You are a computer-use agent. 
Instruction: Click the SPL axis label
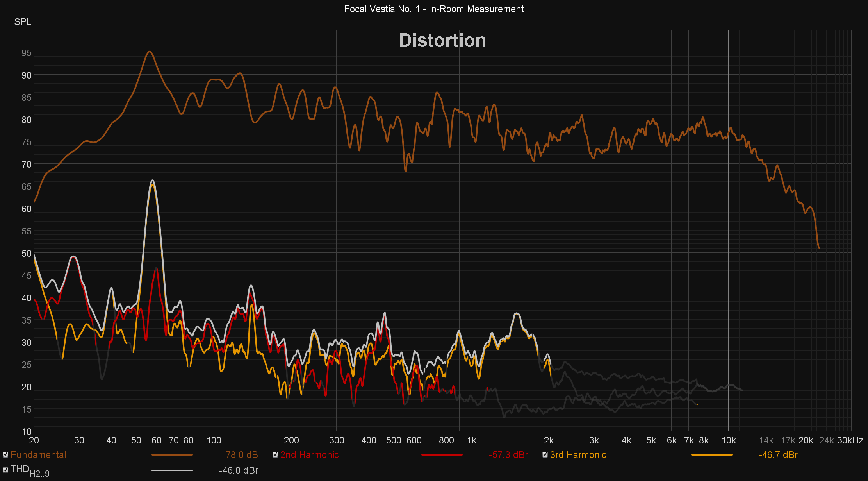(23, 22)
